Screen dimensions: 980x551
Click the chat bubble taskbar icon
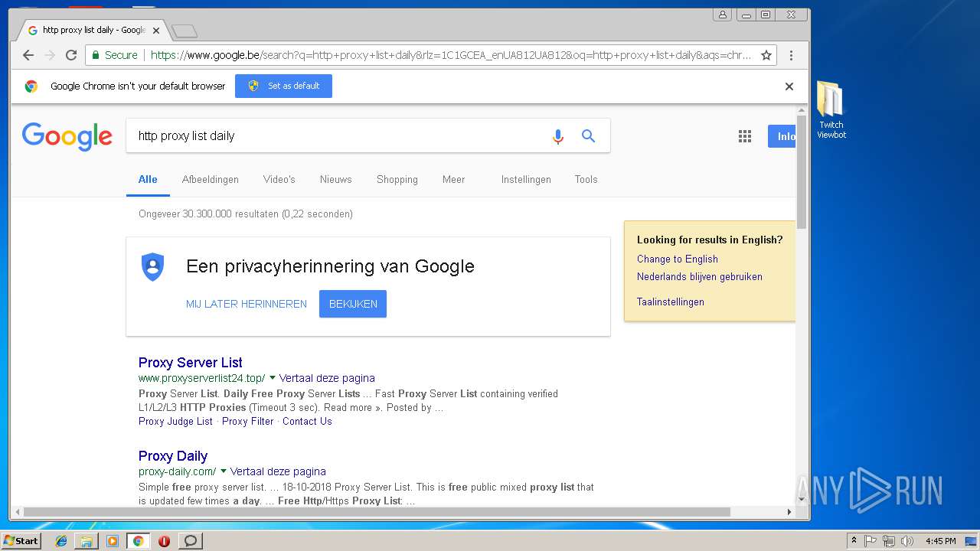point(191,541)
